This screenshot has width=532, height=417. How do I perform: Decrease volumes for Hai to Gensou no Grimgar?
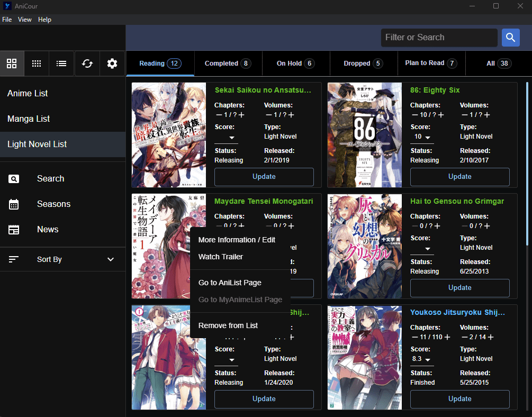tap(464, 226)
